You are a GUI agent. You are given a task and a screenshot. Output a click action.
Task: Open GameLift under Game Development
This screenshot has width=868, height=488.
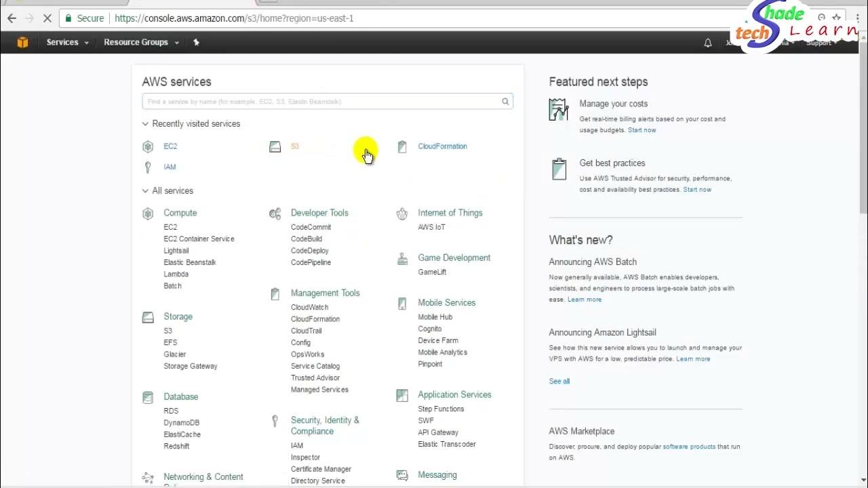(432, 272)
